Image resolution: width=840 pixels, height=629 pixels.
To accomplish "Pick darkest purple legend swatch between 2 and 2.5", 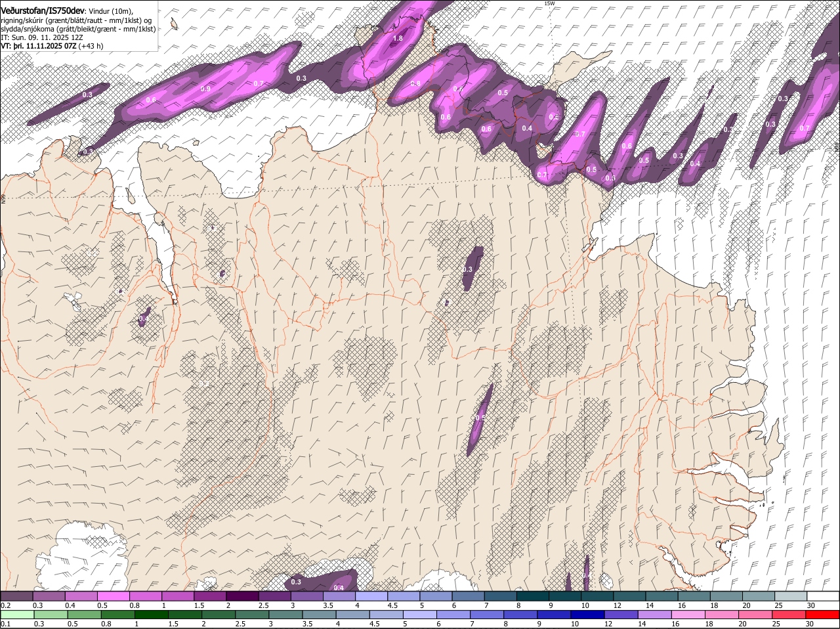I will point(242,596).
